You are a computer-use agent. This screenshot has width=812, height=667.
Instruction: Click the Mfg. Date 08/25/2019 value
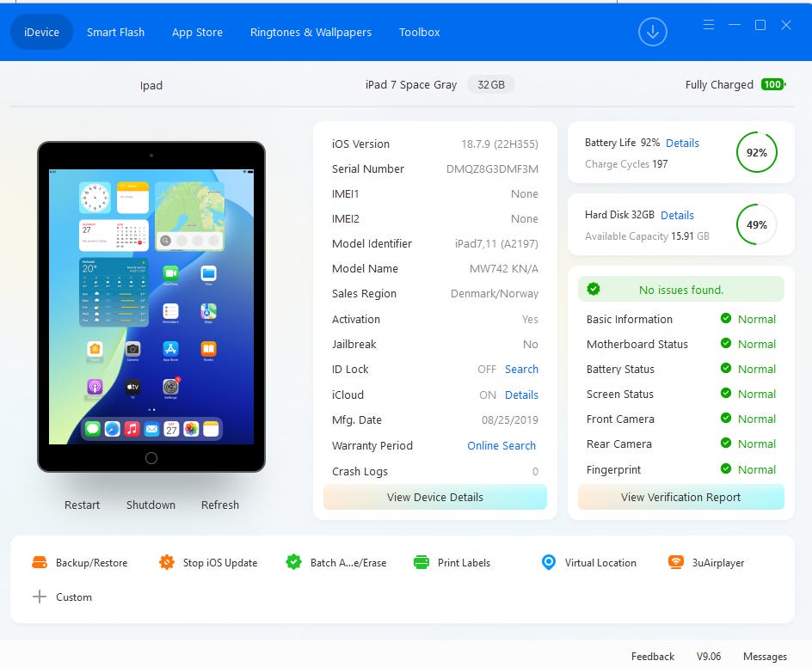[x=509, y=419]
